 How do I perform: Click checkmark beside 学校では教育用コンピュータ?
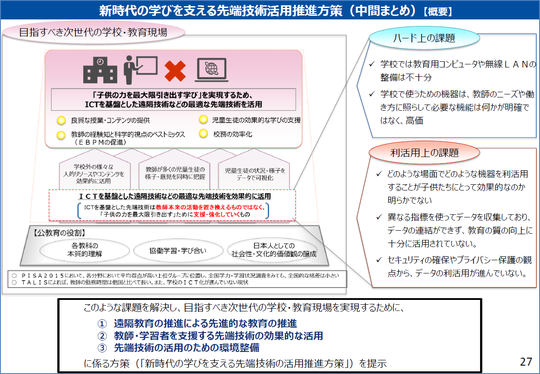pos(372,64)
